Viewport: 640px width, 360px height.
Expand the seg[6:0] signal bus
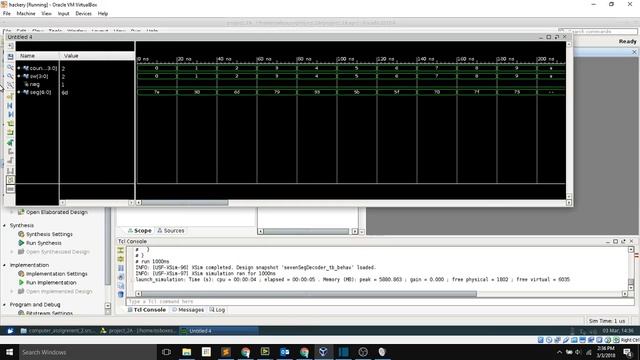[x=19, y=92]
